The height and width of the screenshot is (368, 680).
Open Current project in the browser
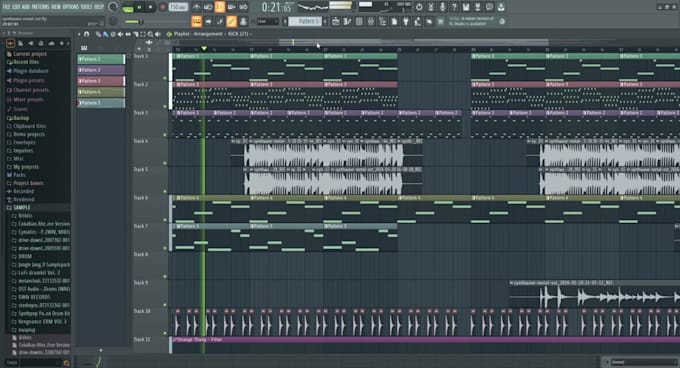coord(29,54)
